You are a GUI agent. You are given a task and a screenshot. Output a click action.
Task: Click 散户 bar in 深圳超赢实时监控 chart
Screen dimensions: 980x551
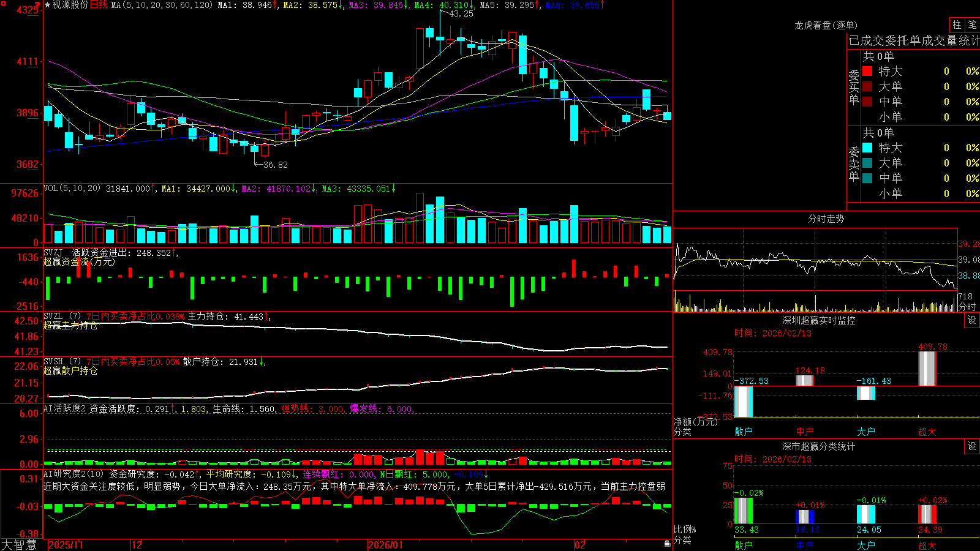[x=744, y=402]
